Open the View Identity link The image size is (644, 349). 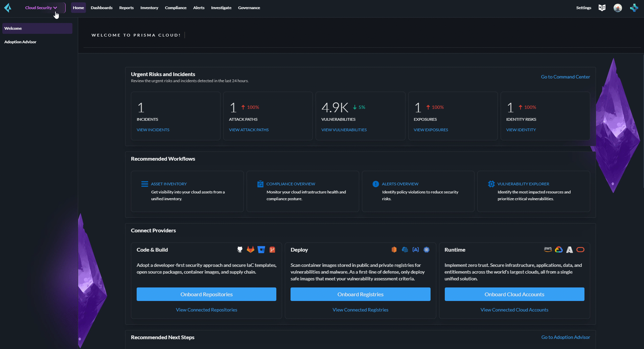521,130
